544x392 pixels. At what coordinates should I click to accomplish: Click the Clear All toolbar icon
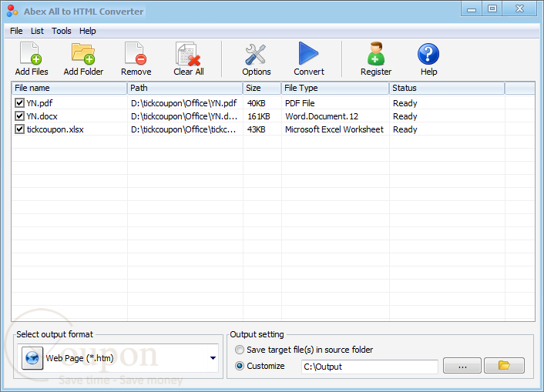coord(188,54)
